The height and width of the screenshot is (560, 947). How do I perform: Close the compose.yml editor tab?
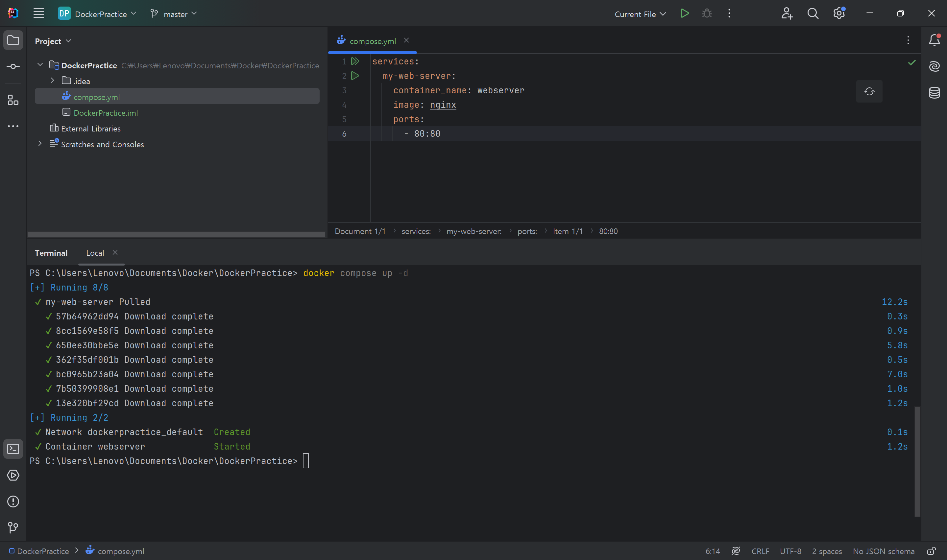(x=406, y=40)
